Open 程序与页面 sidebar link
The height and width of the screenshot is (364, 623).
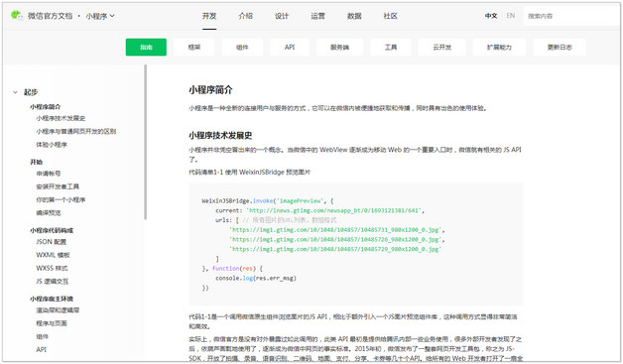click(x=52, y=323)
